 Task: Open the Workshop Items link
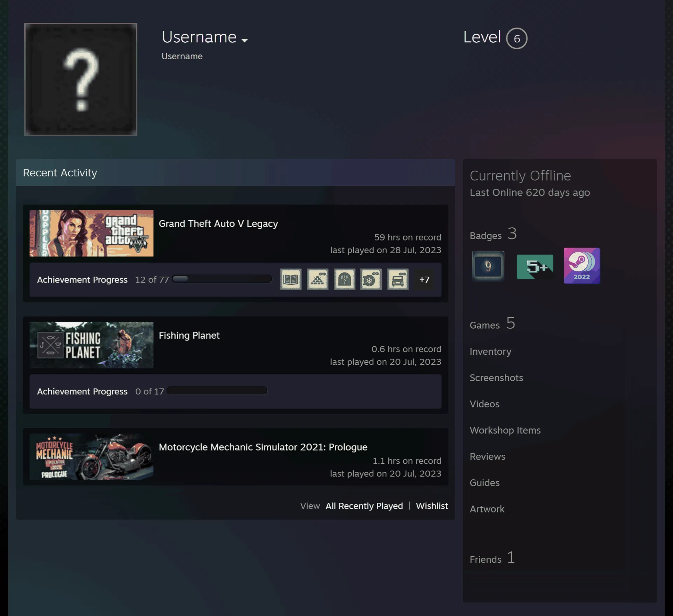point(505,430)
